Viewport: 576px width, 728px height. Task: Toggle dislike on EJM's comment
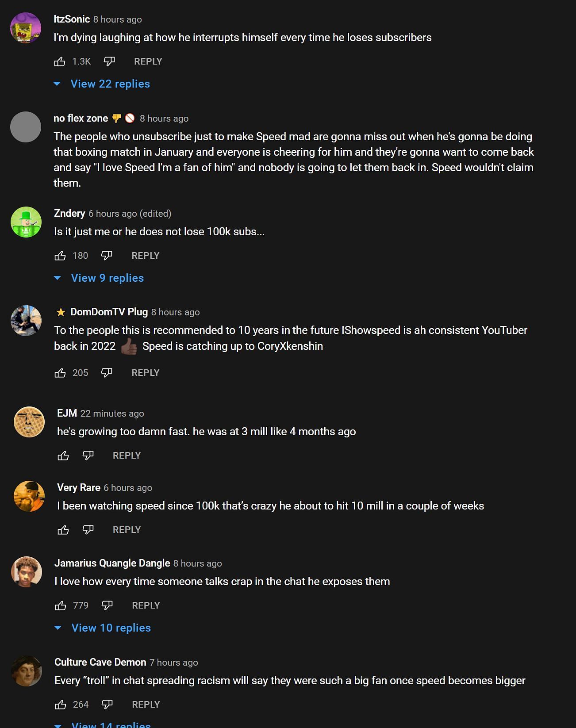pyautogui.click(x=88, y=456)
